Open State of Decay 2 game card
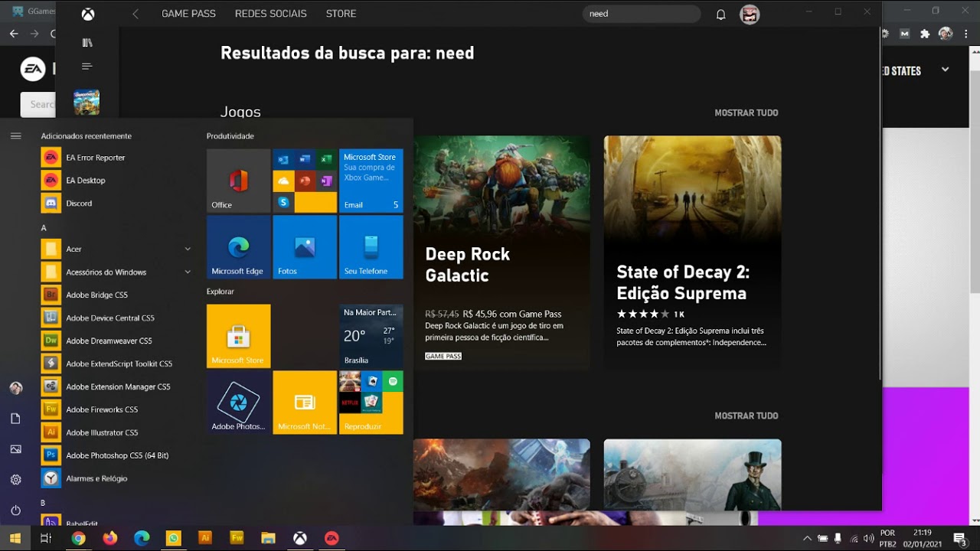This screenshot has height=551, width=980. coord(692,253)
